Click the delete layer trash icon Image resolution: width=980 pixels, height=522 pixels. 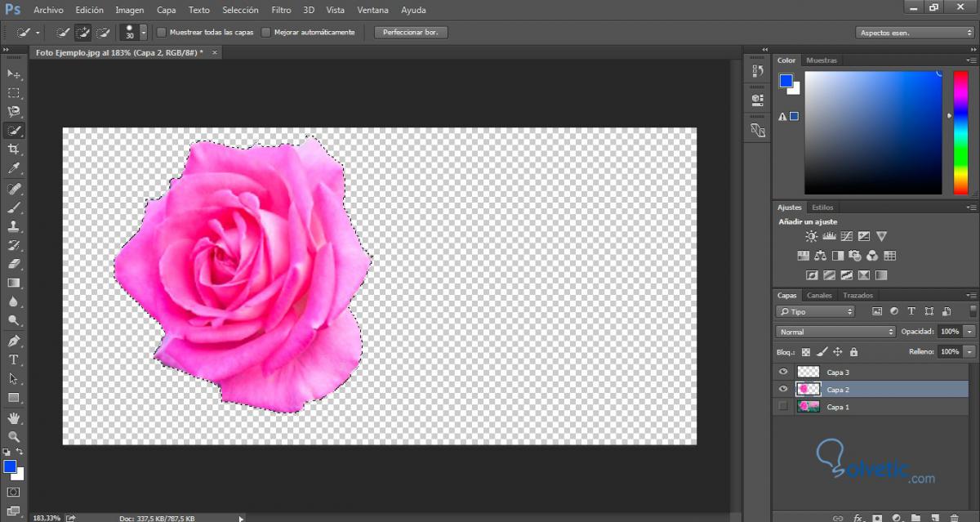point(954,518)
